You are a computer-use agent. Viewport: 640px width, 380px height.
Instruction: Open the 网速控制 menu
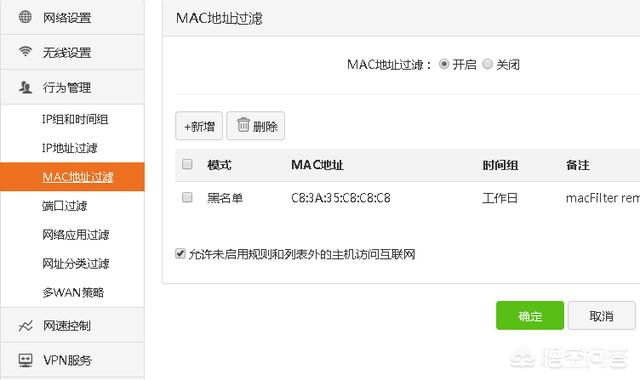[x=72, y=326]
